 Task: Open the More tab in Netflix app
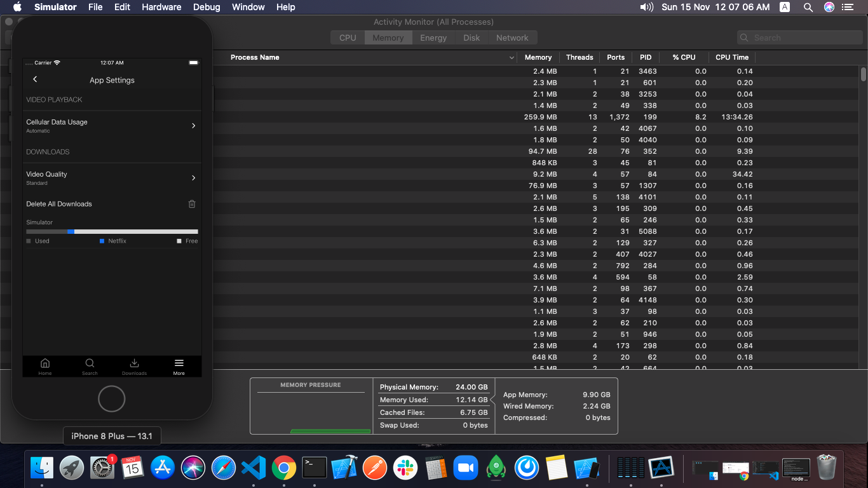point(179,367)
